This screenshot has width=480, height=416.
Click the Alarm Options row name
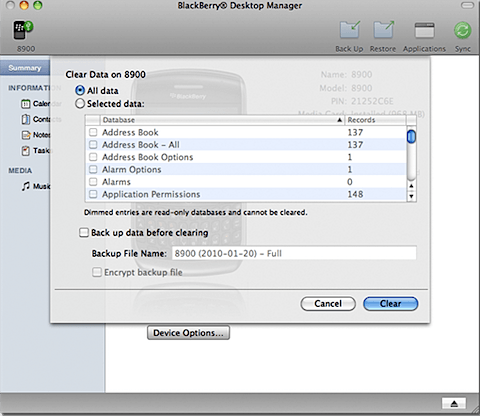[132, 169]
